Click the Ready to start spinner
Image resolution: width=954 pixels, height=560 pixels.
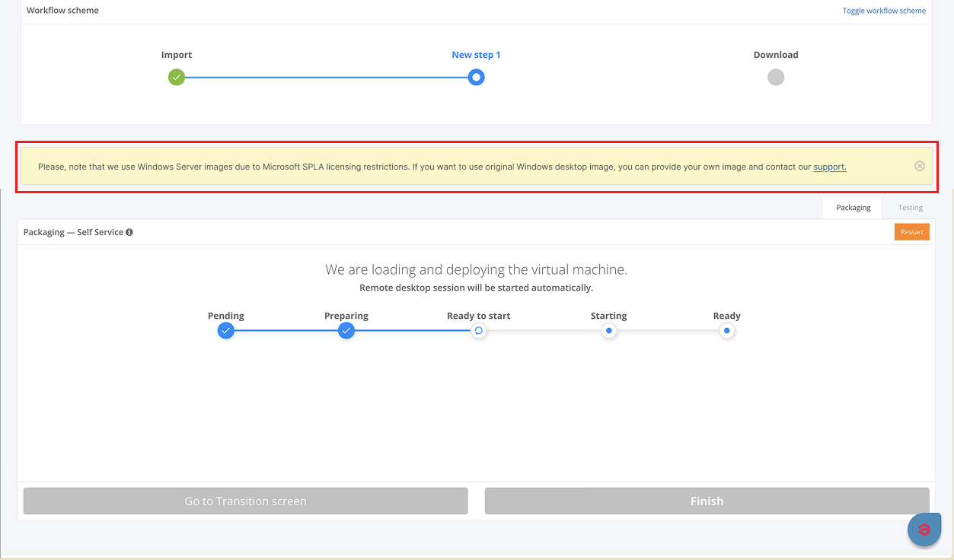pos(478,331)
